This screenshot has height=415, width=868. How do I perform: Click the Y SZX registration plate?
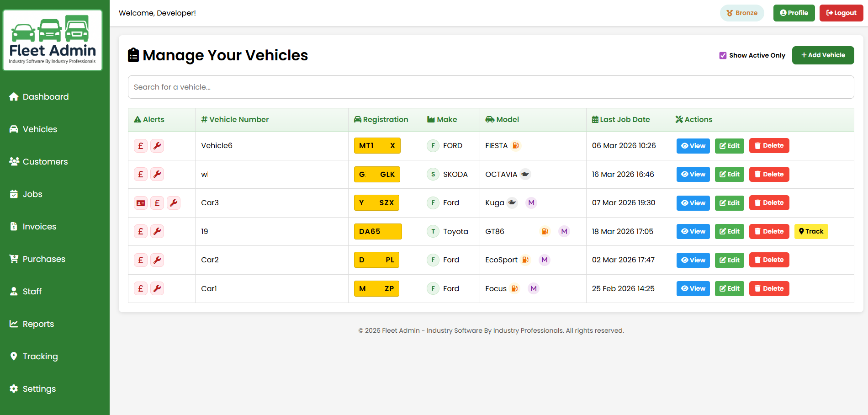coord(376,203)
